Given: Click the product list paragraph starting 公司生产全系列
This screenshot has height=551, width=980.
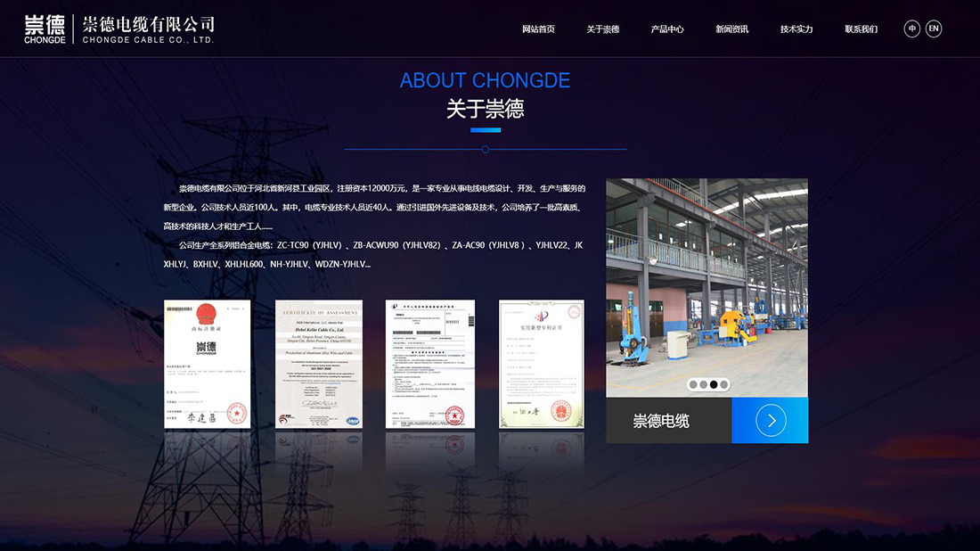Looking at the screenshot, I should 373,255.
